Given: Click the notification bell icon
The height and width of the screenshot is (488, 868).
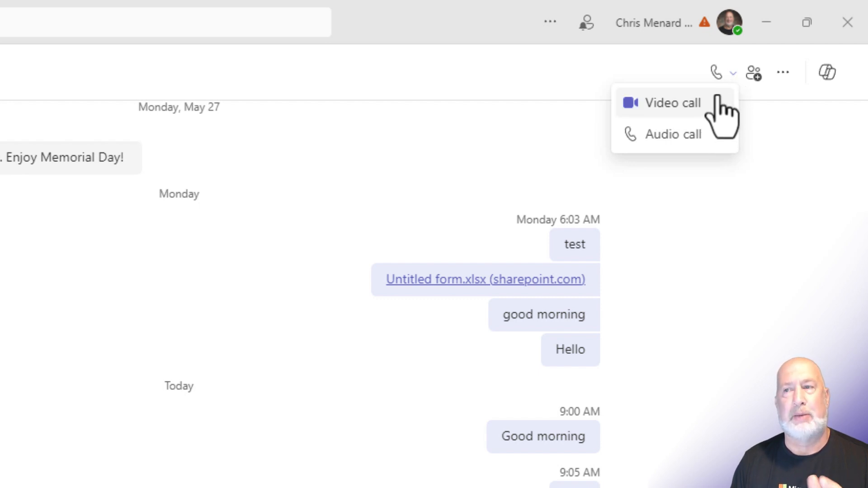Looking at the screenshot, I should [586, 22].
